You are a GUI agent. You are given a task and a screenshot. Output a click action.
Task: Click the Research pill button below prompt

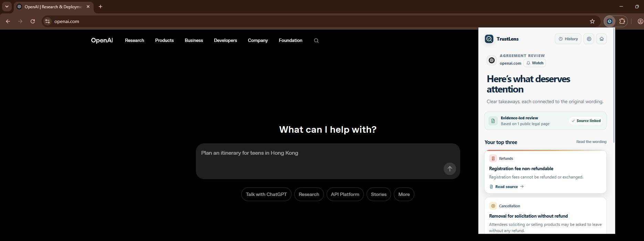[x=309, y=194]
